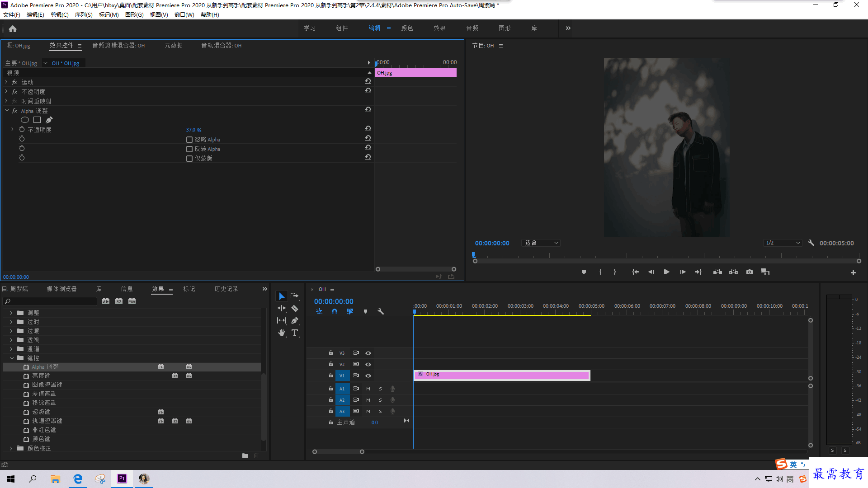Reset the 运动 effect
Viewport: 868px width, 488px height.
coord(368,81)
